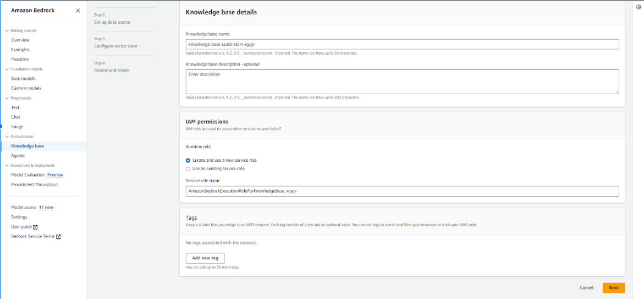Collapse the Getting started section
The image size is (644, 299).
click(x=7, y=31)
